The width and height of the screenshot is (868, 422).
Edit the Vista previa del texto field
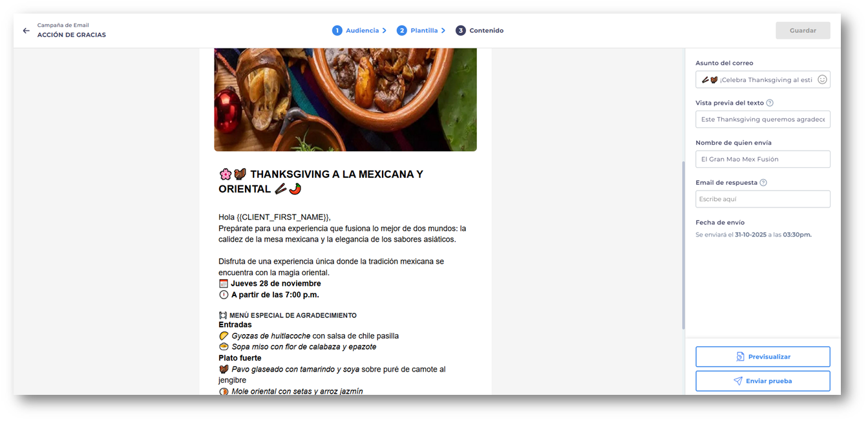[x=763, y=120]
